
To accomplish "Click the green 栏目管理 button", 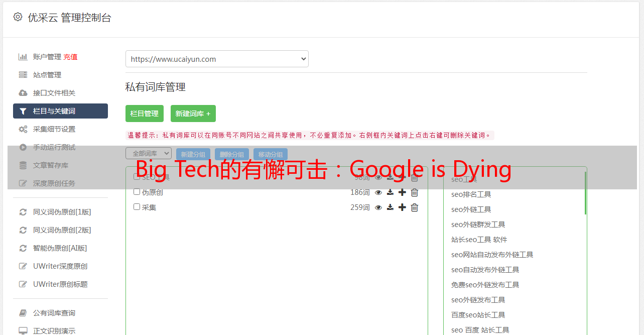I will point(145,114).
